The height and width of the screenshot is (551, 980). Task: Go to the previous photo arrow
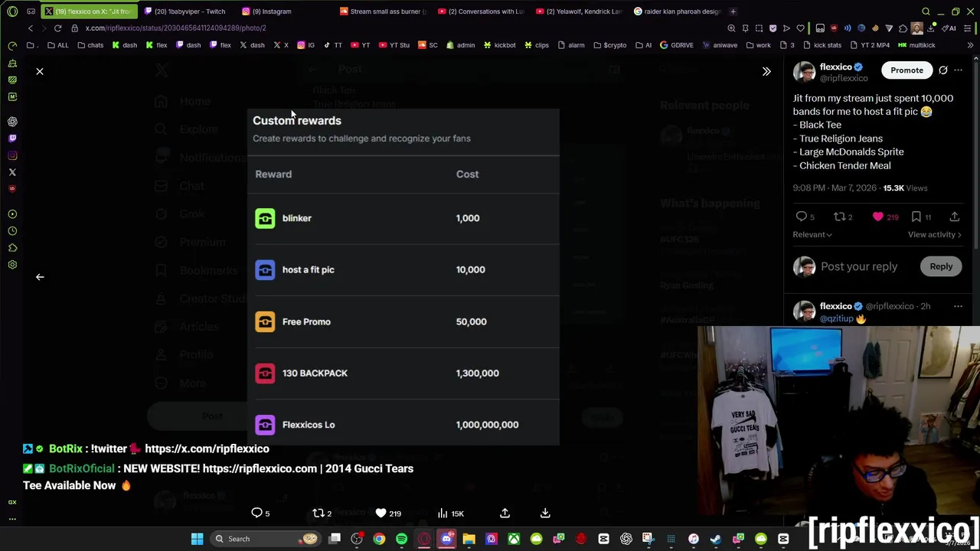tap(40, 277)
